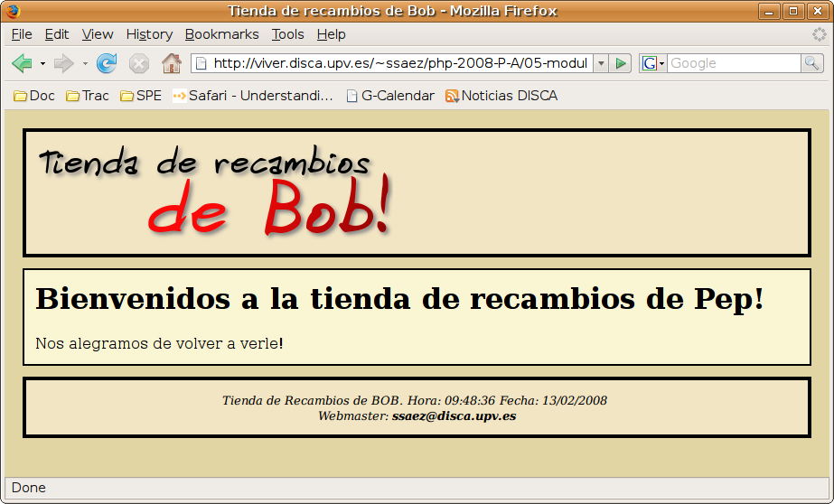Click the Stop loading icon

(138, 63)
